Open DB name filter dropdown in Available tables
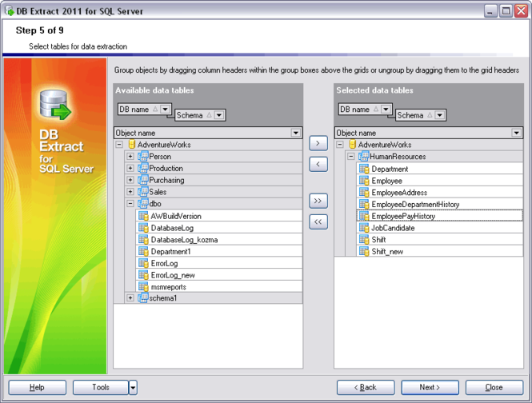Screen dimensions: 532x403 (166, 110)
